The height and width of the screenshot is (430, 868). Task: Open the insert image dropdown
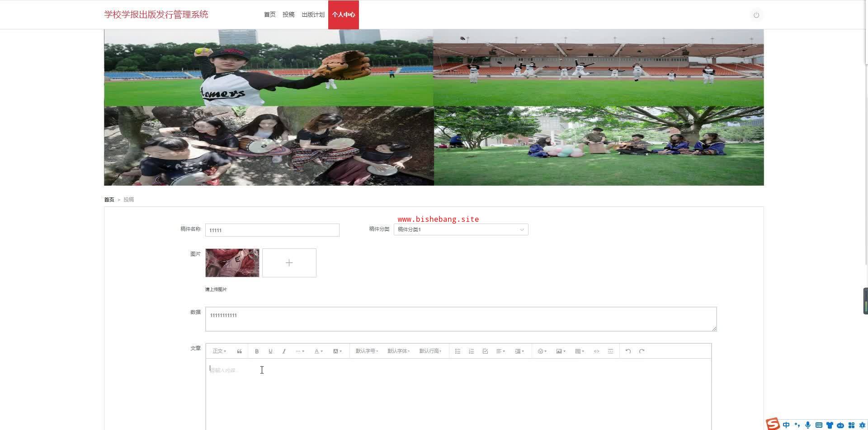[x=561, y=351]
